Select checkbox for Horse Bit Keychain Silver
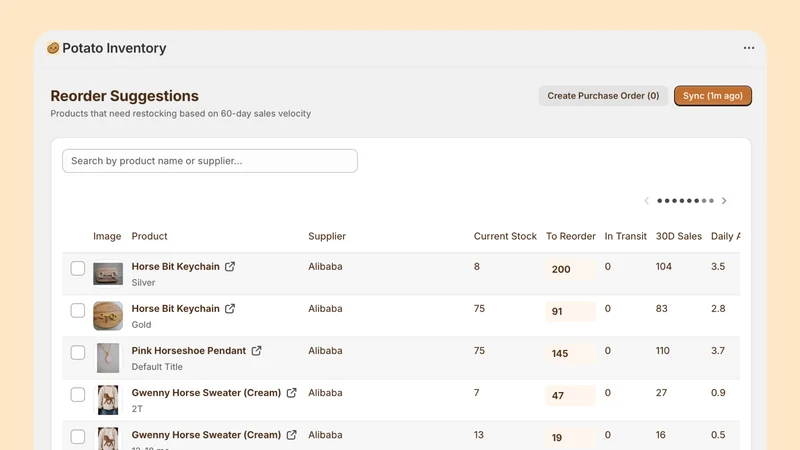The image size is (800, 450). coord(78,268)
